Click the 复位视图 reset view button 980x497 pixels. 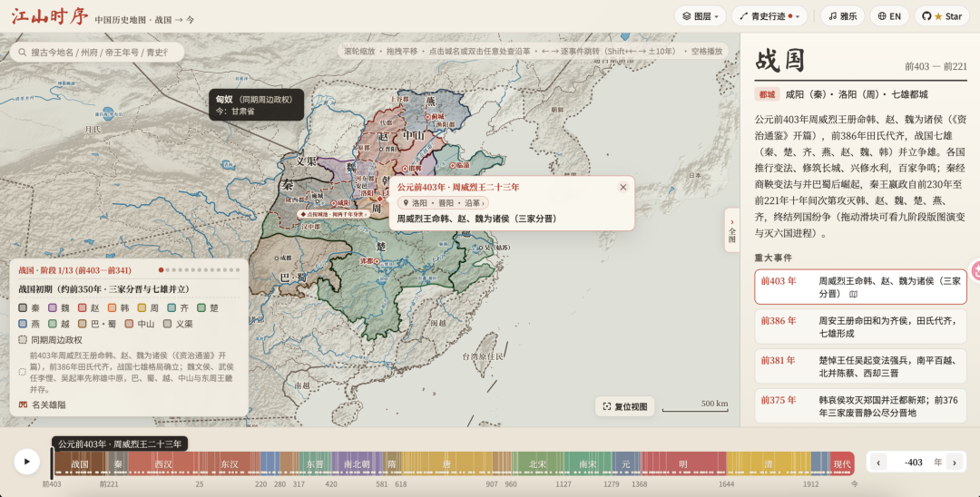624,406
